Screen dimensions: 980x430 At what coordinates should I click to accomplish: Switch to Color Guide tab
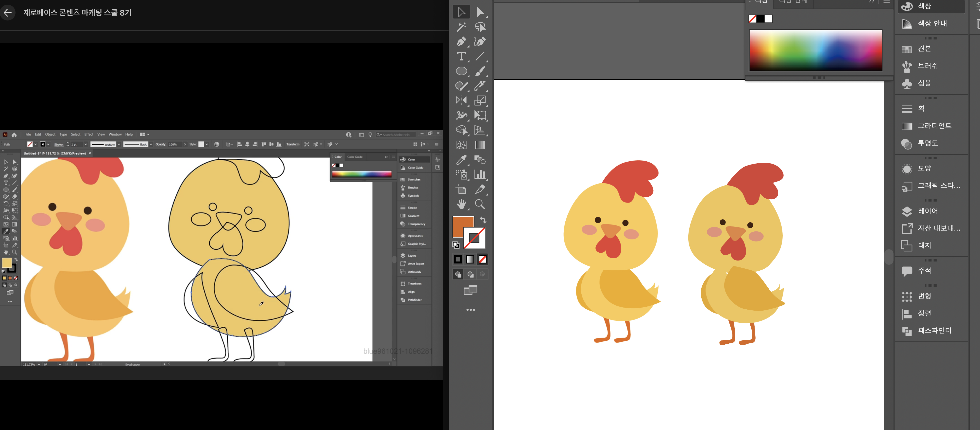pyautogui.click(x=355, y=157)
